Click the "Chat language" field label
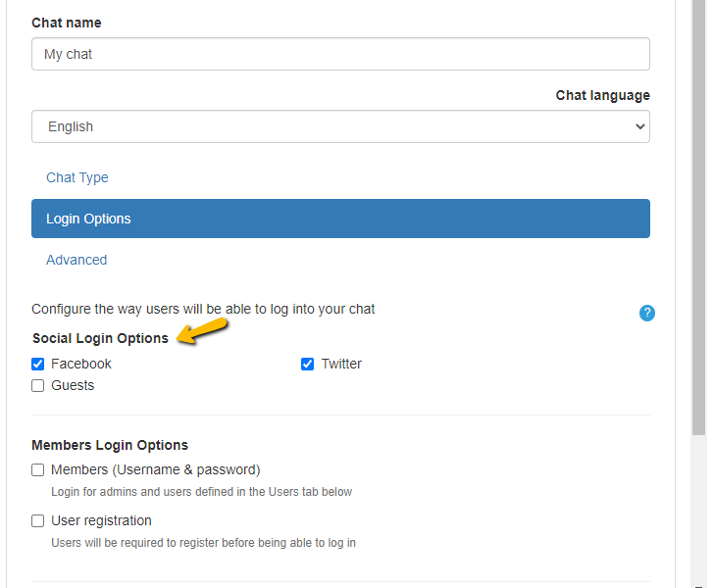The height and width of the screenshot is (588, 713). [602, 95]
